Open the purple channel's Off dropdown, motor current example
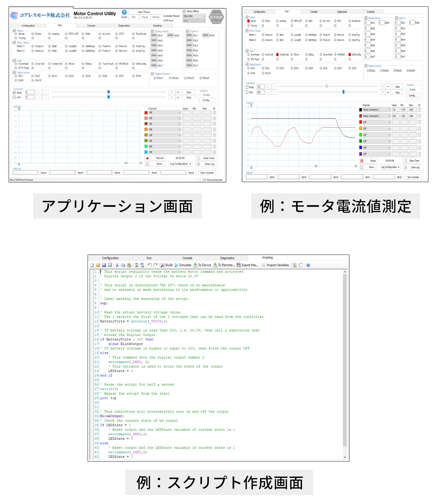This screenshot has height=504, width=437. (376, 154)
